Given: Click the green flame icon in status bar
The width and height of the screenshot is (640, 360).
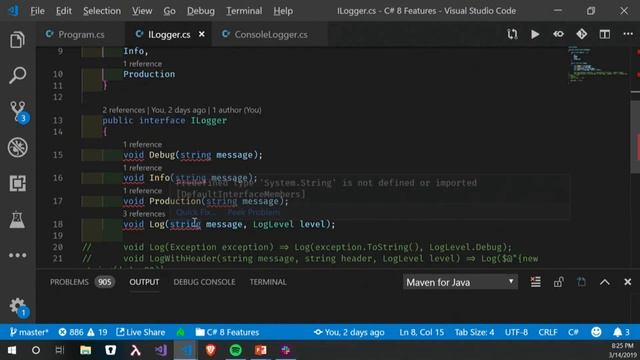Looking at the screenshot, I should coord(180,332).
